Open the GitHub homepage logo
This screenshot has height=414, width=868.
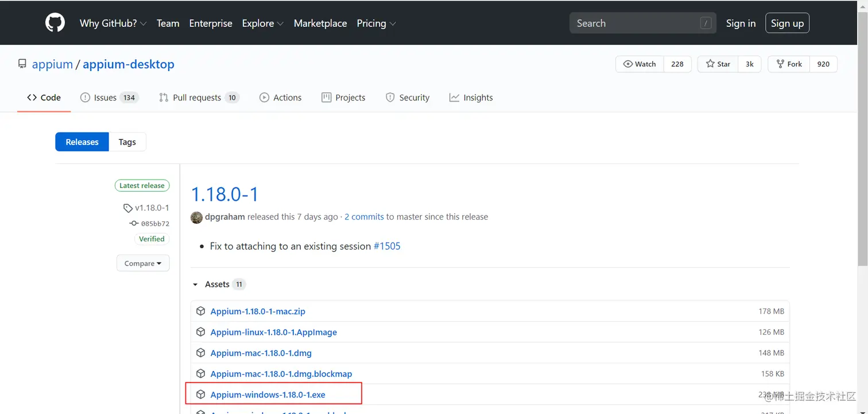pyautogui.click(x=56, y=23)
